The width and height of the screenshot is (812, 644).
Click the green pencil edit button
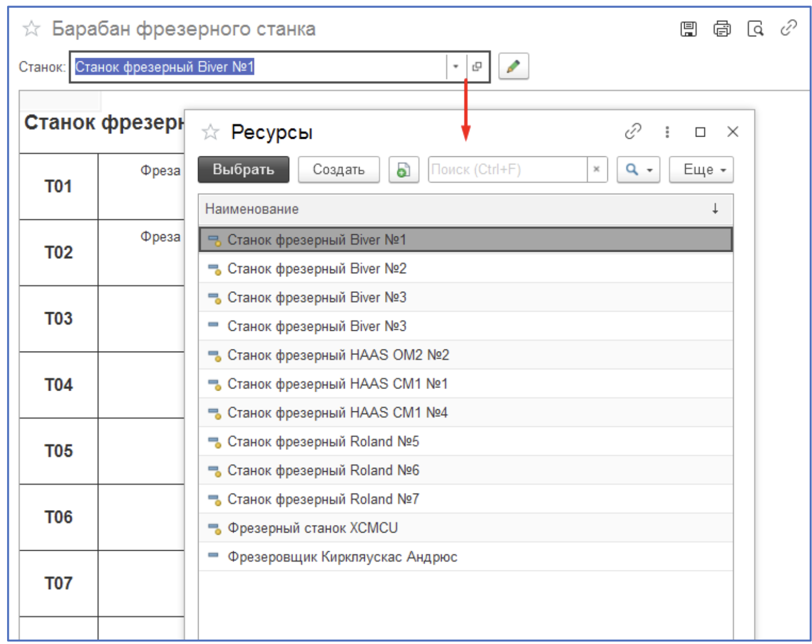click(x=513, y=67)
